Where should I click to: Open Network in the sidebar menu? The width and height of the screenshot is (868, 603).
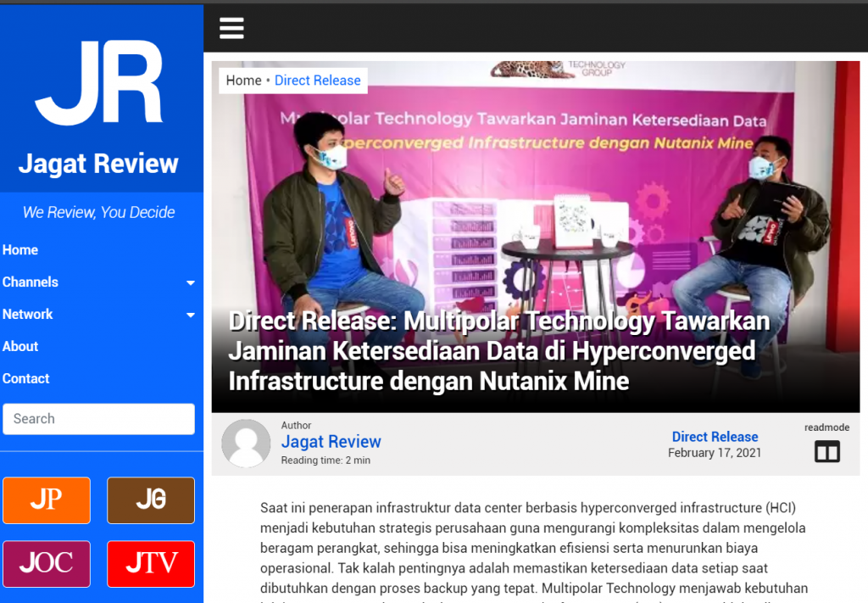click(27, 314)
